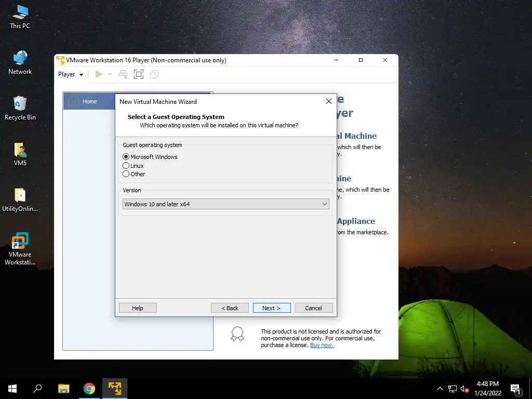Select the VM5 user folder icon
This screenshot has width=532, height=399.
point(20,154)
